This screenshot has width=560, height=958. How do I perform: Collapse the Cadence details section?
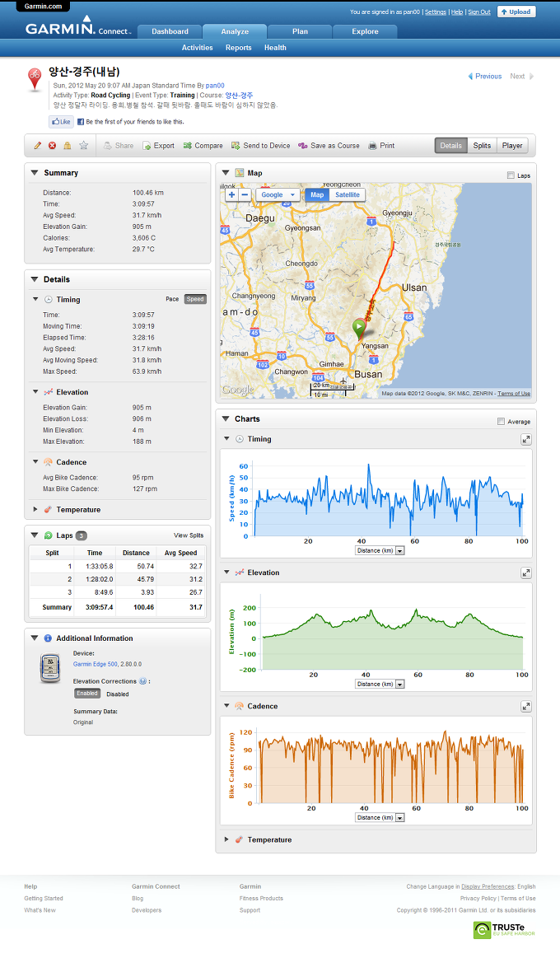pyautogui.click(x=35, y=462)
